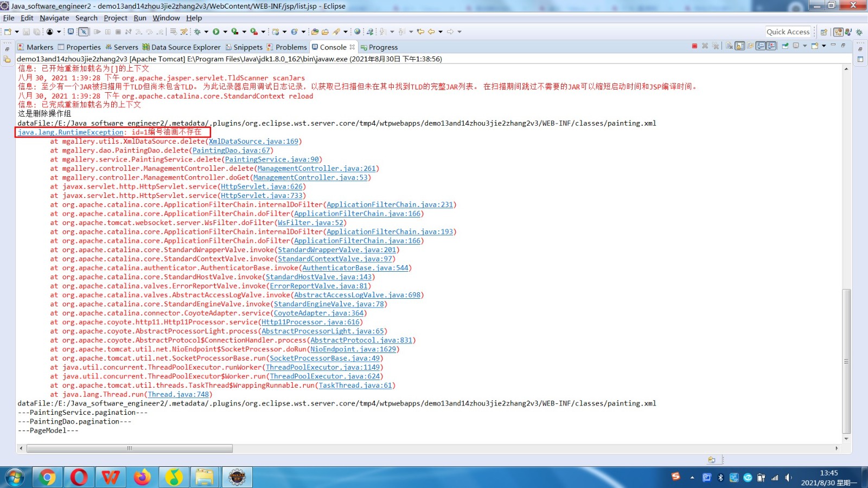This screenshot has width=868, height=488.
Task: Click the Quick Access search field
Action: pos(788,32)
